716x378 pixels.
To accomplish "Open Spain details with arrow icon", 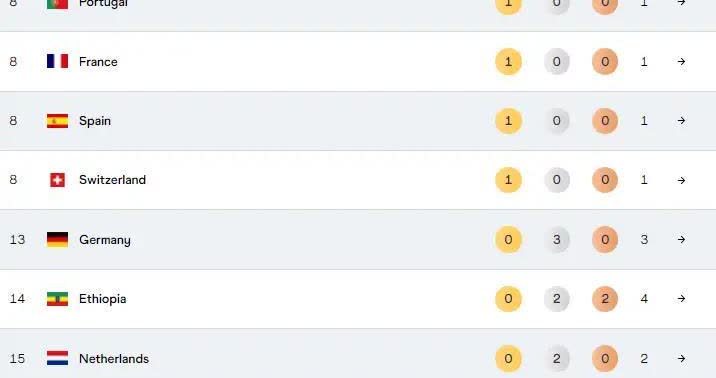I will pyautogui.click(x=681, y=121).
